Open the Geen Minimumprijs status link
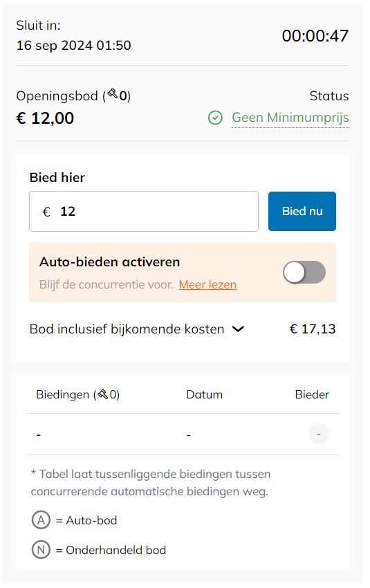Viewport: 370px width, 588px height. point(290,118)
